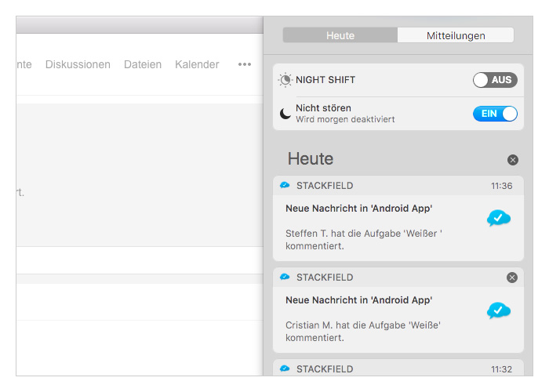The height and width of the screenshot is (392, 549).
Task: Disable the Nicht stören switch
Action: 495,114
